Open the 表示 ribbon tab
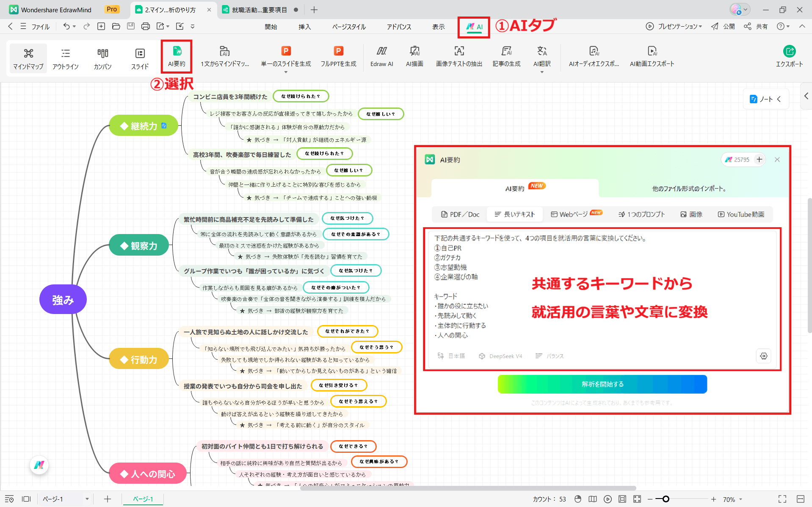The image size is (812, 507). click(x=438, y=27)
